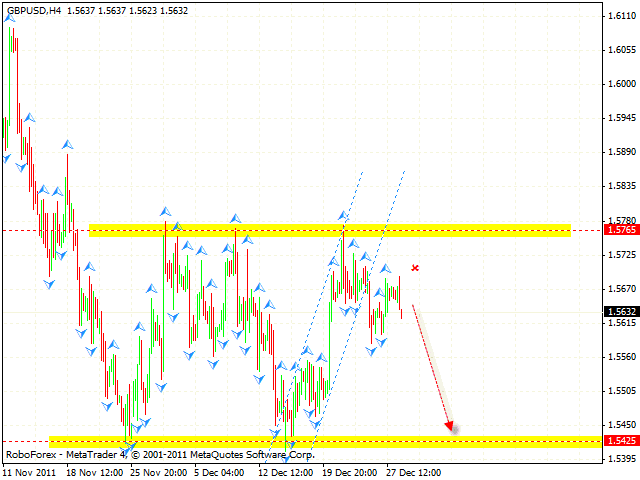Select the red X stop marker

(415, 268)
